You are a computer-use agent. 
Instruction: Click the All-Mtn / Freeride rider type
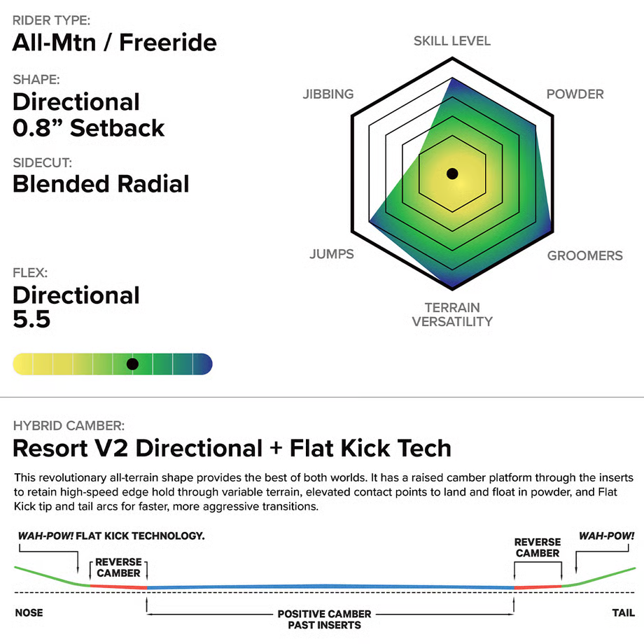pos(115,43)
